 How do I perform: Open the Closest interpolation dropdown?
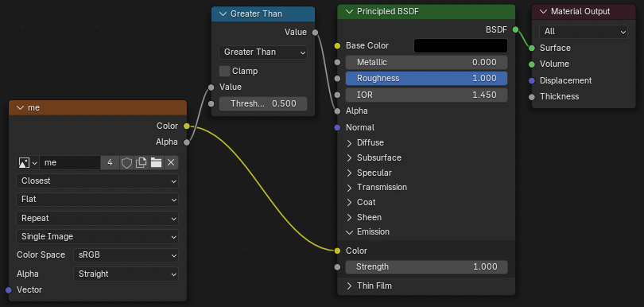[97, 181]
